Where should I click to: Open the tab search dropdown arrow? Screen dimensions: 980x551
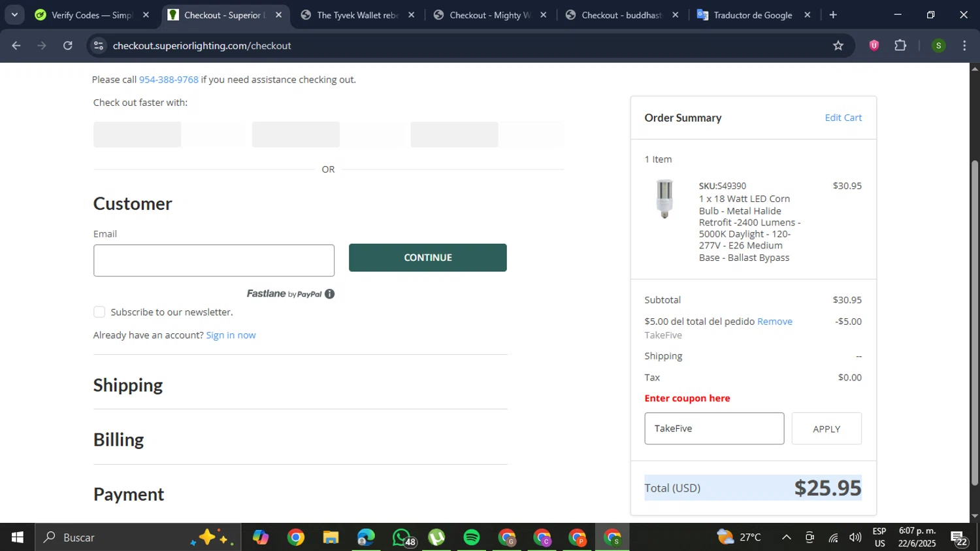click(14, 14)
